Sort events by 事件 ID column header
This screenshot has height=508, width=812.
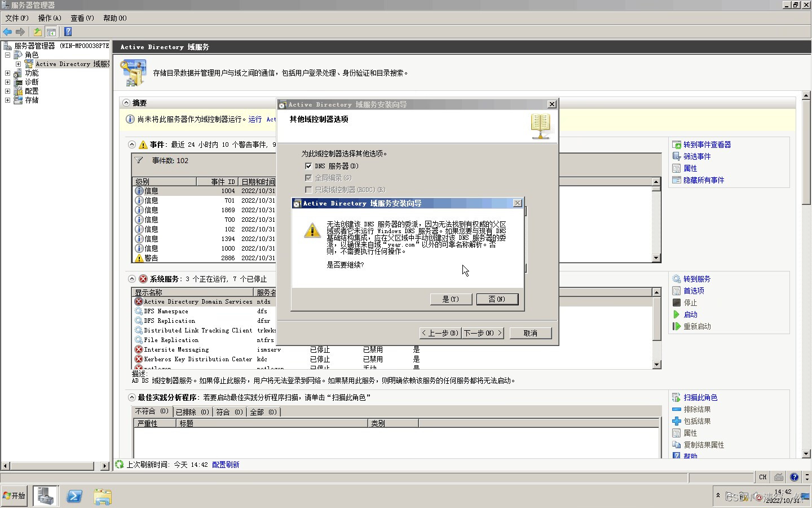[x=217, y=181]
